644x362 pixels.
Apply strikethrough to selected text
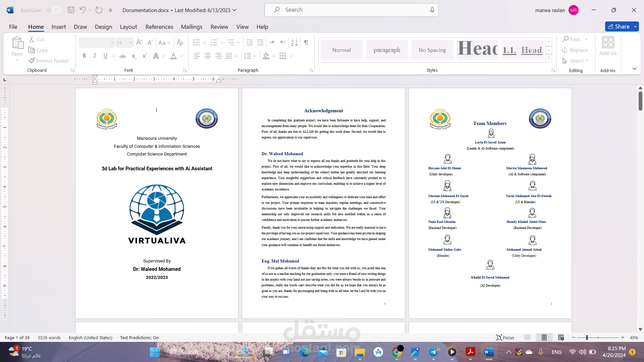tap(123, 56)
